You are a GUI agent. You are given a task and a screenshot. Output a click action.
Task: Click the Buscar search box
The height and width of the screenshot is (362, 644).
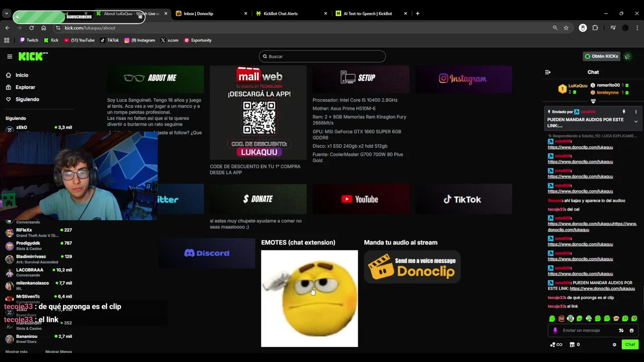(x=322, y=56)
